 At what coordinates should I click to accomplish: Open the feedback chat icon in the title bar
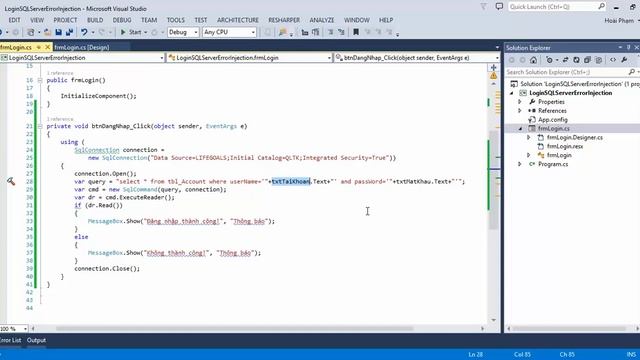[x=499, y=7]
